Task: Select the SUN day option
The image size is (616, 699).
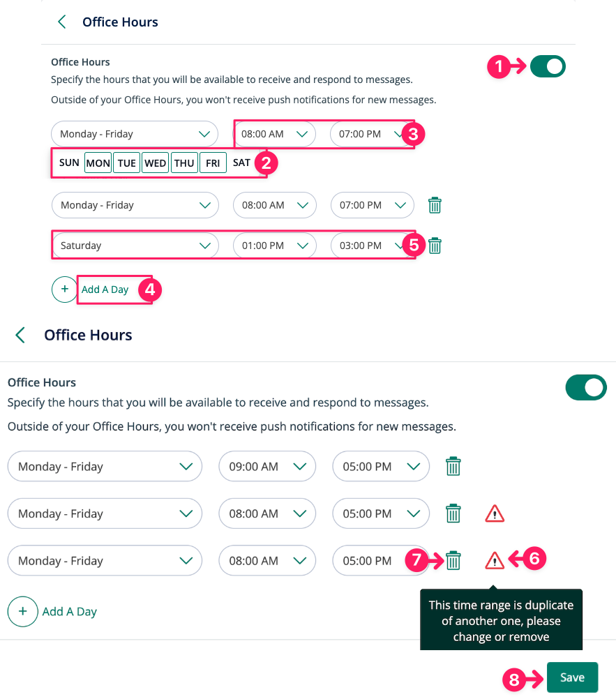Action: [x=69, y=163]
